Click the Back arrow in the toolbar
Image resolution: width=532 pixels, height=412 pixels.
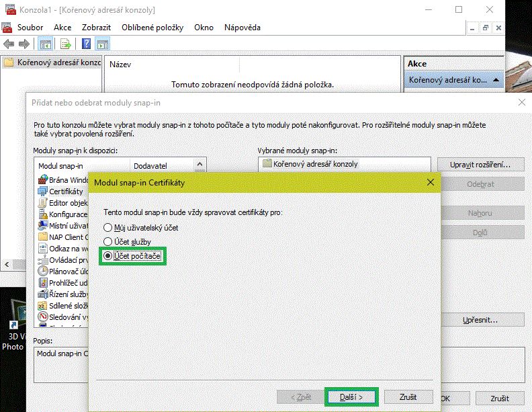9,44
